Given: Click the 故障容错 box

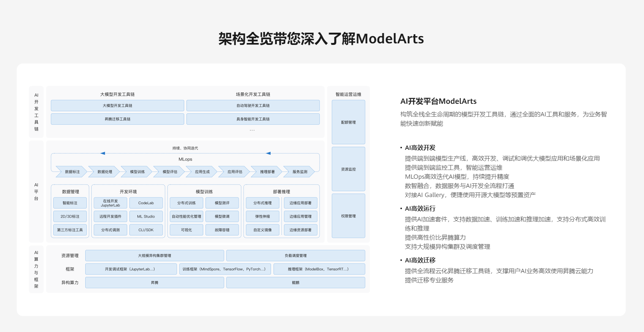Looking at the screenshot, I should (222, 230).
